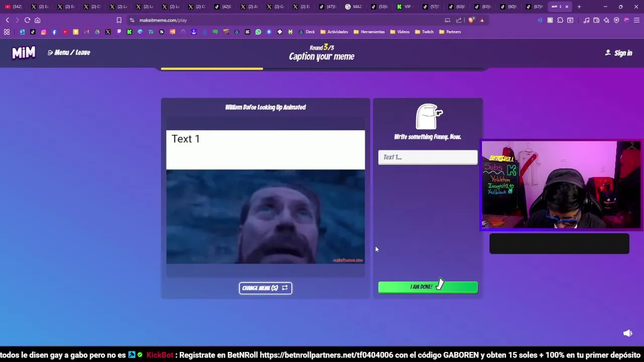Open the Deck bookmark
644x362 pixels.
306,32
